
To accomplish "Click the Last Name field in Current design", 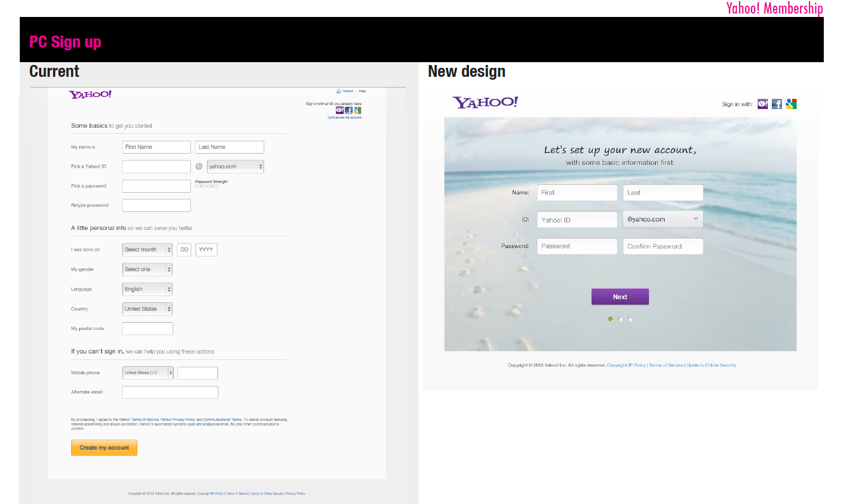I will point(229,147).
